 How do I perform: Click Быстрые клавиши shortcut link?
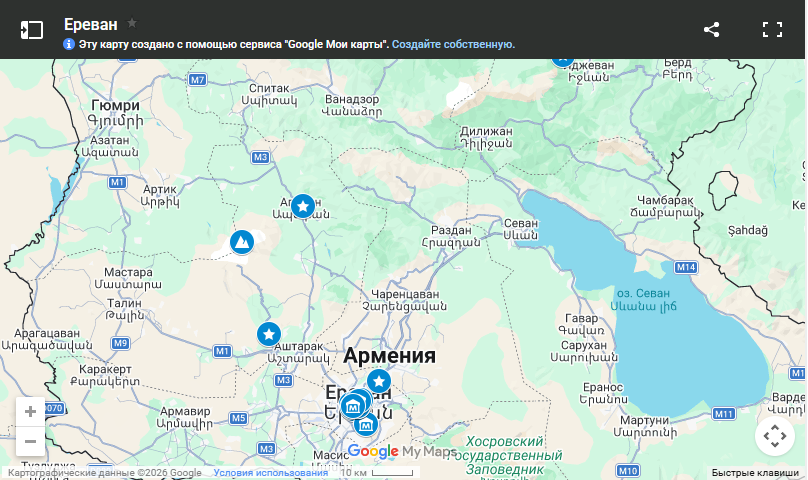tap(755, 473)
